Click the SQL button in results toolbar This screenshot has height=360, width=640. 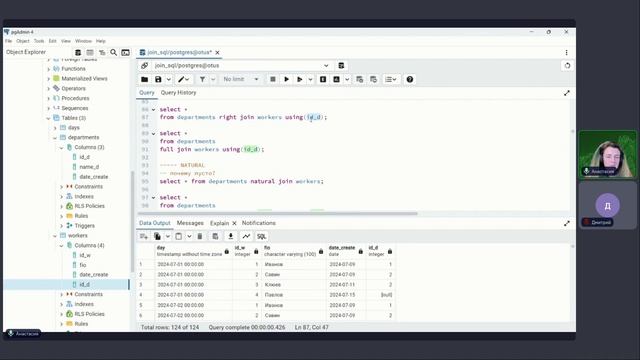(x=261, y=236)
